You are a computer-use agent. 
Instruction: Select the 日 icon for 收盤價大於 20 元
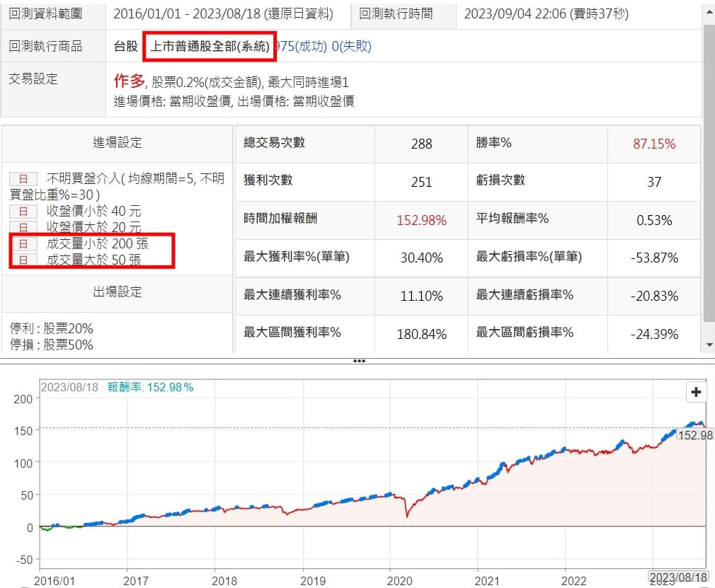click(23, 227)
